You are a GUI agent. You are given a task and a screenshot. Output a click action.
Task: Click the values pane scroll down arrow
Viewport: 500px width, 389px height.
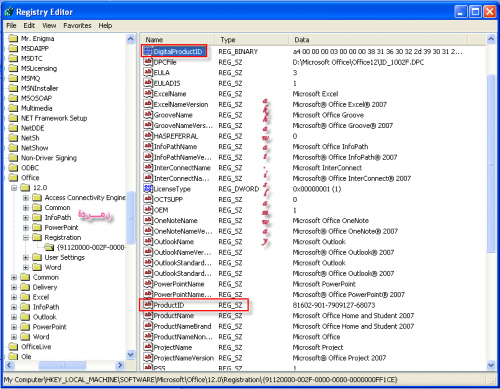click(491, 365)
